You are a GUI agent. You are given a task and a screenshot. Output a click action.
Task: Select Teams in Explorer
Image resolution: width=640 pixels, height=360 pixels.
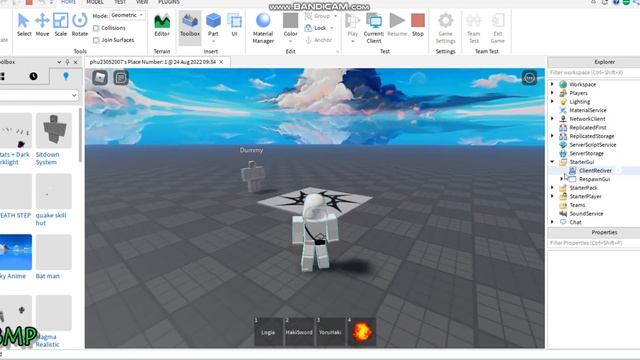pos(577,205)
